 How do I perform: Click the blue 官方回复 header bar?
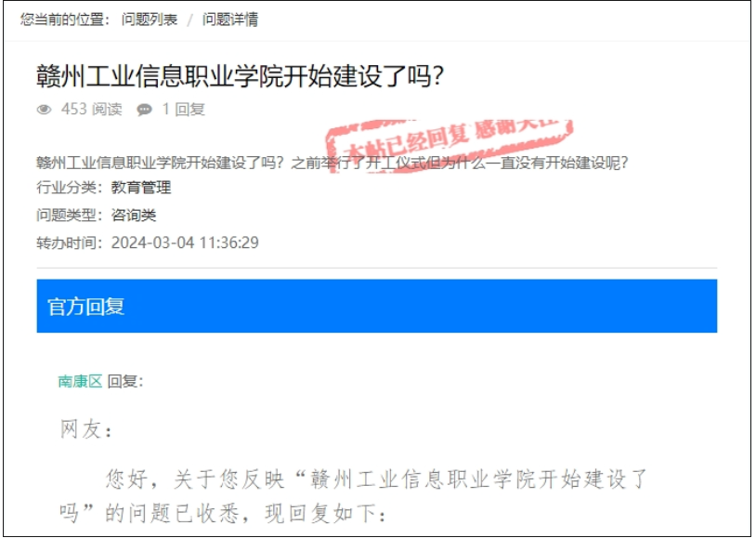[376, 306]
